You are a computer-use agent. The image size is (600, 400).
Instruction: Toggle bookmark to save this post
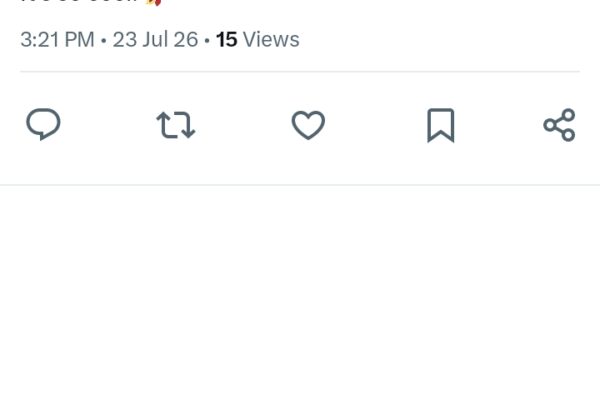tap(441, 125)
